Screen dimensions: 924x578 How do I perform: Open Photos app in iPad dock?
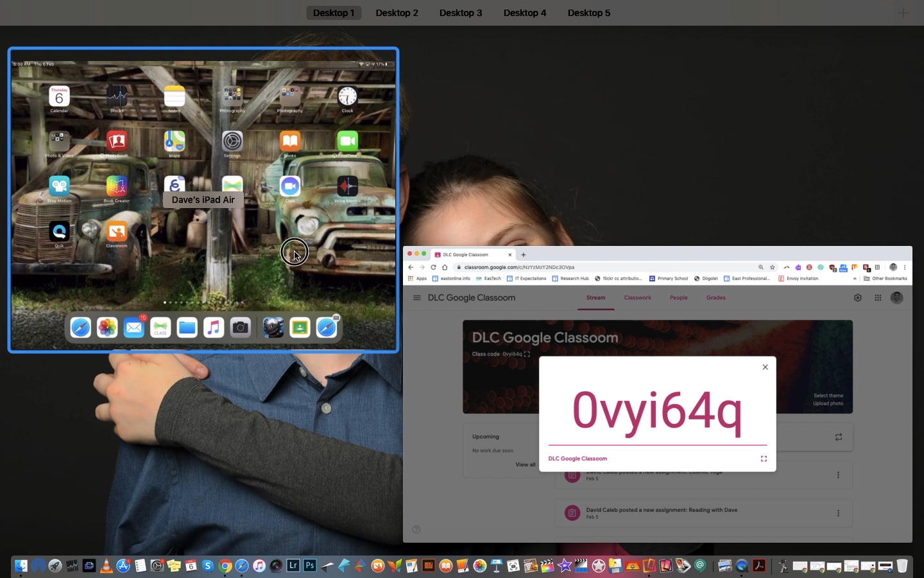(x=107, y=328)
